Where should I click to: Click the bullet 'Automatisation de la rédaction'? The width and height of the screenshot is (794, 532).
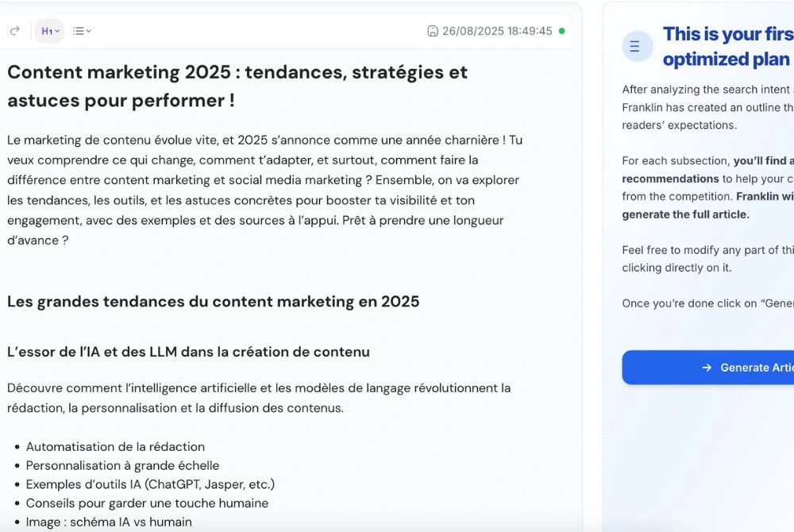tap(114, 446)
